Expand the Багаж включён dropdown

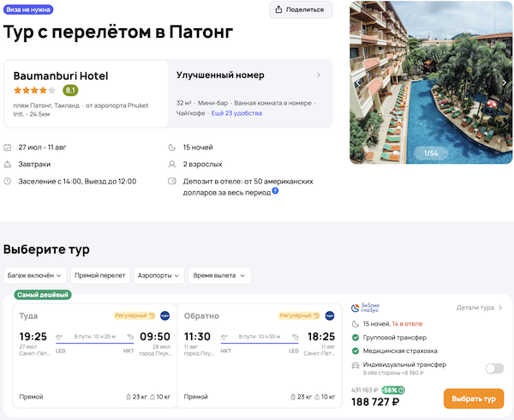35,275
